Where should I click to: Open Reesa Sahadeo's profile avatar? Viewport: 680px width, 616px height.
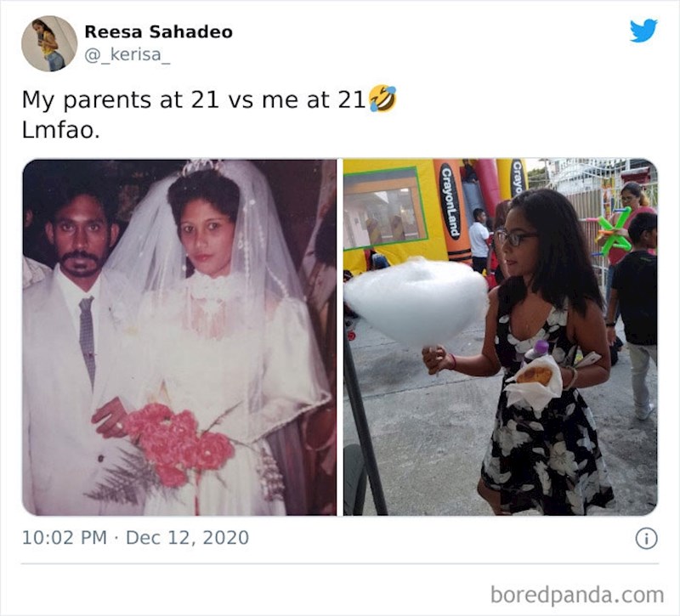tap(49, 43)
